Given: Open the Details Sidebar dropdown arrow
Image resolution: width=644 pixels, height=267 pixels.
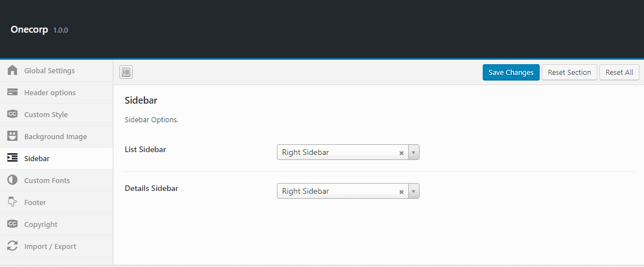Looking at the screenshot, I should (x=413, y=191).
